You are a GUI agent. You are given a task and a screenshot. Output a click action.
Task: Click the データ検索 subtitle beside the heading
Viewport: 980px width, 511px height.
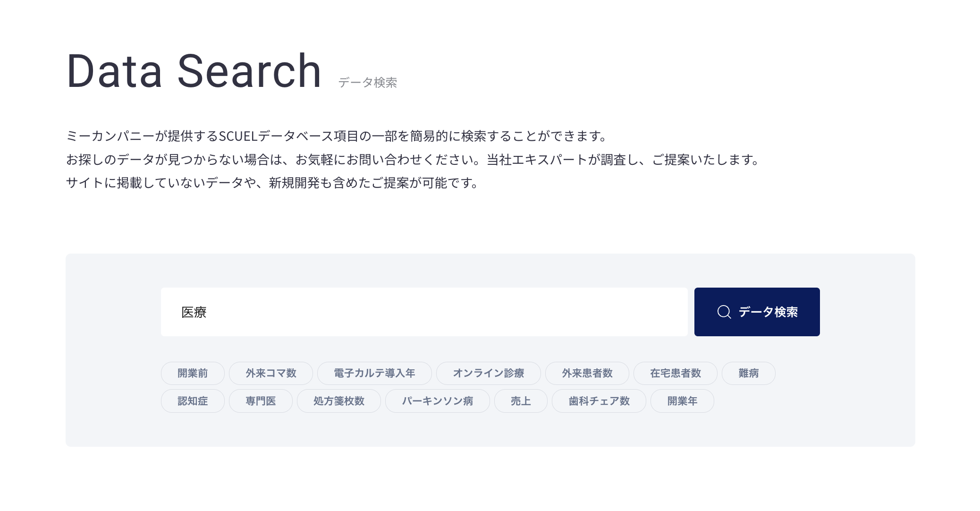coord(367,83)
